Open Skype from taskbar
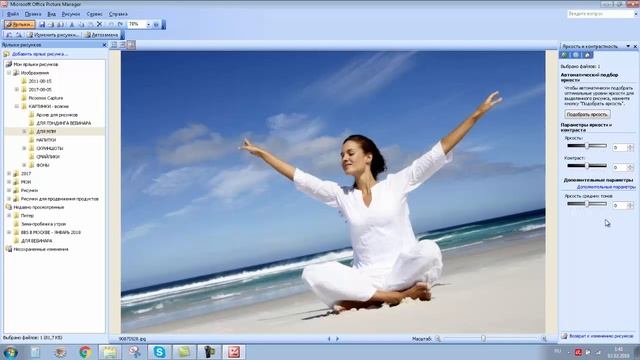 159,352
